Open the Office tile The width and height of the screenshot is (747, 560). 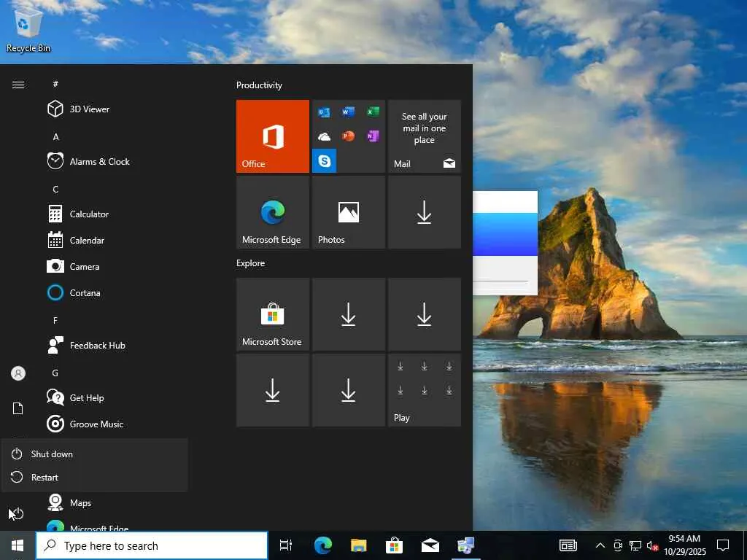click(273, 136)
